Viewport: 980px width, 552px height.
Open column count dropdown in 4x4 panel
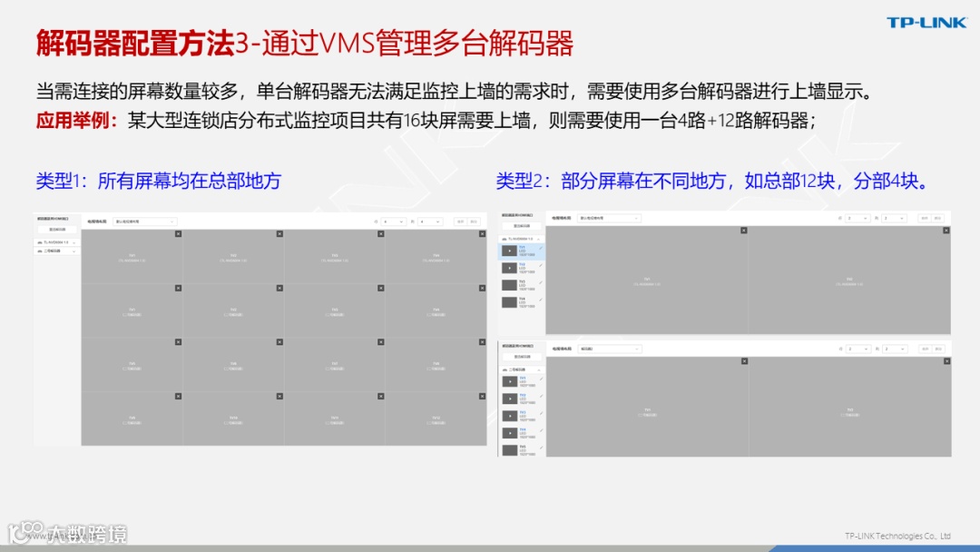point(430,222)
